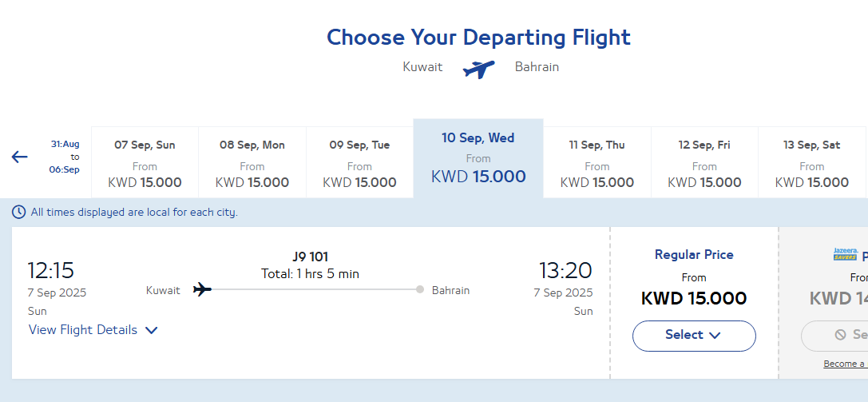Pick the 11 Sep, Thu date tab

point(597,162)
